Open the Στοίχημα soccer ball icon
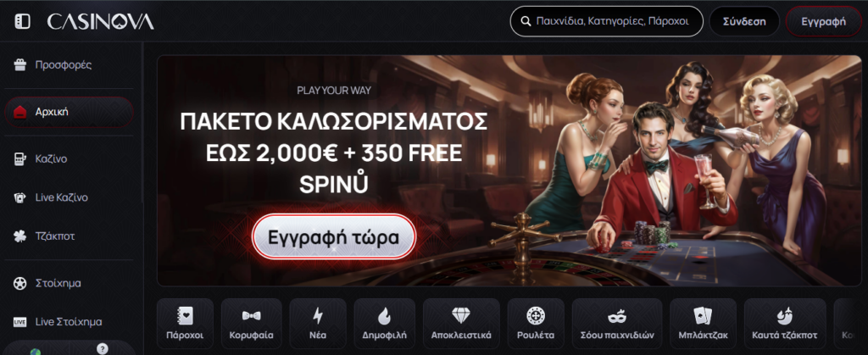 20,283
